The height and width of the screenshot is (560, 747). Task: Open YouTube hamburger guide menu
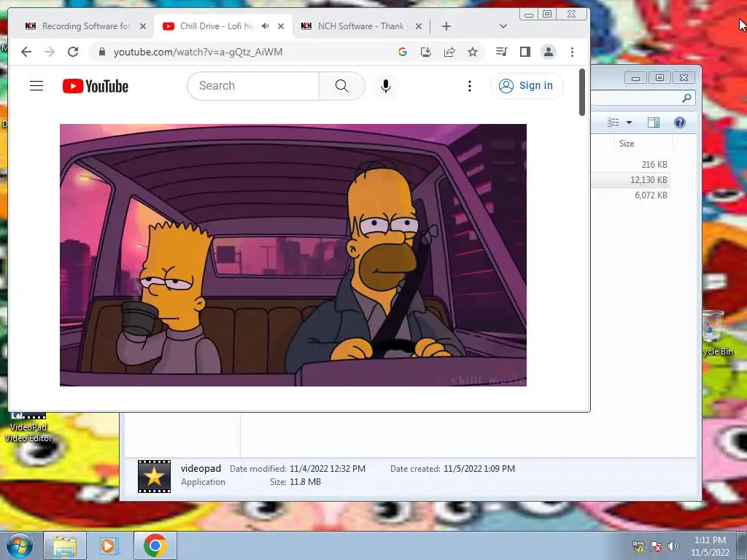coord(36,86)
